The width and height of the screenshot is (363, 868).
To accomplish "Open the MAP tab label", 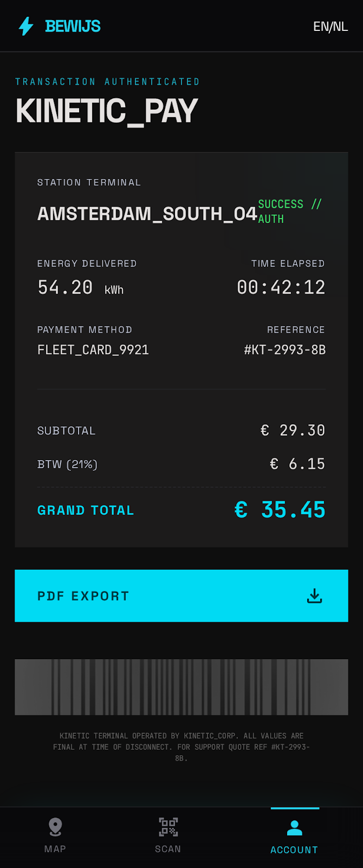I will 55,849.
